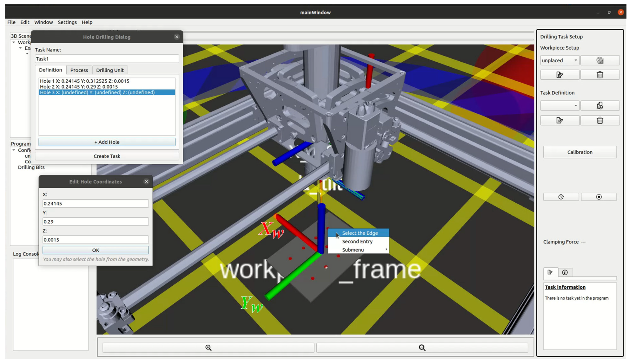Viewport: 630px width, 364px height.
Task: Choose Second Entry in context menu
Action: pos(357,241)
